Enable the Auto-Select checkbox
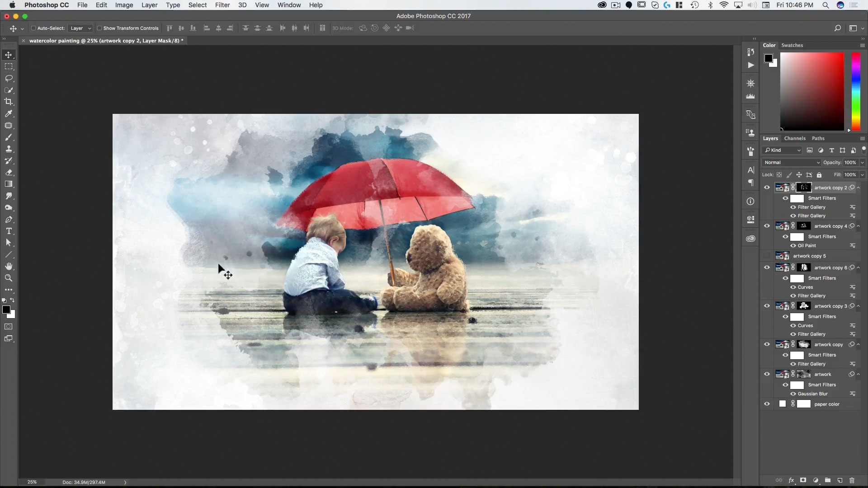Viewport: 868px width, 488px height. tap(33, 28)
